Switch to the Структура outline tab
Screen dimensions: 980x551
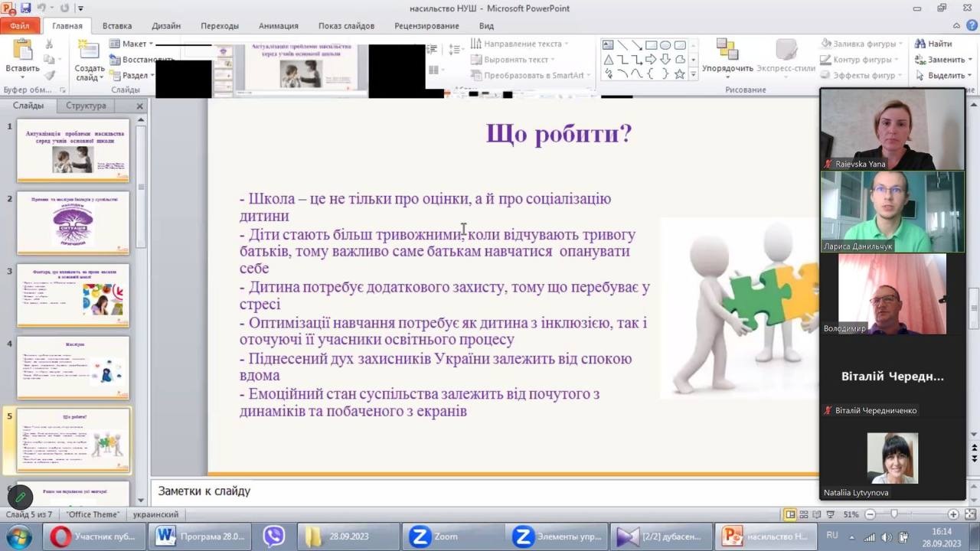(x=86, y=106)
